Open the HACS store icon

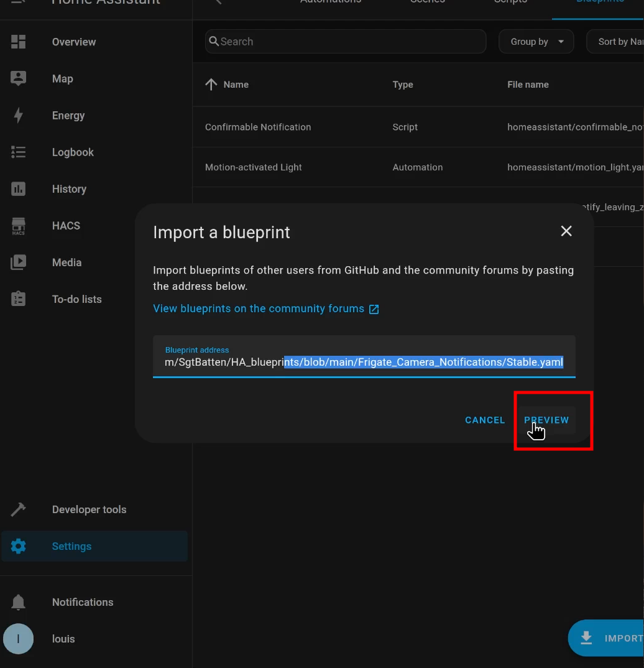click(x=18, y=226)
